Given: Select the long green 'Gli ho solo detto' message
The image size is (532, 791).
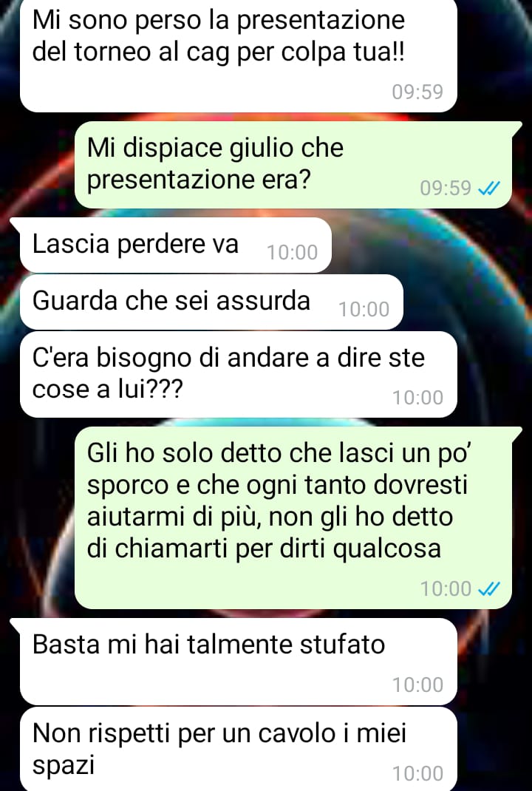Looking at the screenshot, I should pyautogui.click(x=293, y=518).
